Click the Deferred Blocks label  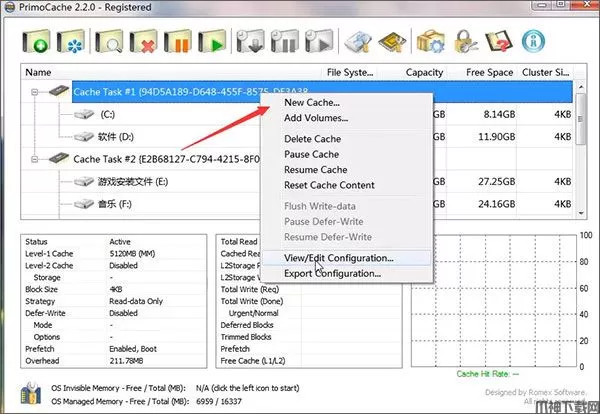pos(247,325)
